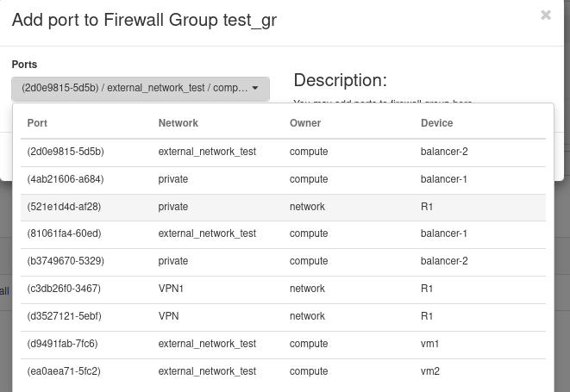Click the Owner column header
570x392 pixels.
305,123
